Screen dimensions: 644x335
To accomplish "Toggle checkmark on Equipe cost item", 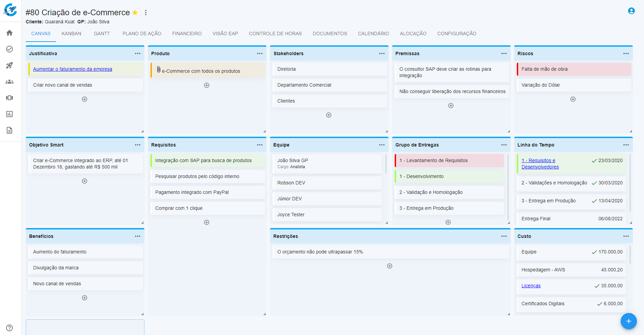I will coord(594,252).
